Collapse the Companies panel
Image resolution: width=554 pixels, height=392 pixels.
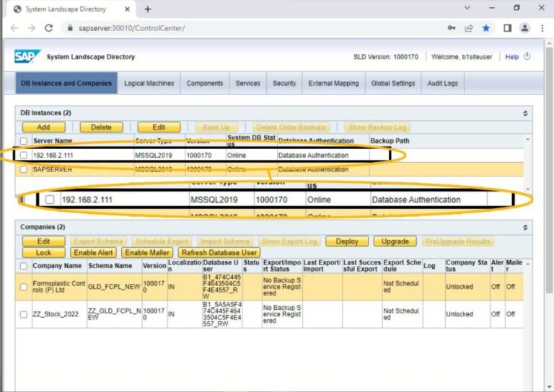coord(525,228)
